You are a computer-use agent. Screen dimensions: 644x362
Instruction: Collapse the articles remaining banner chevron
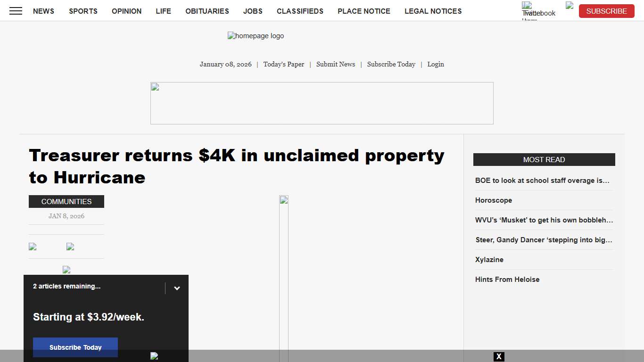[177, 288]
